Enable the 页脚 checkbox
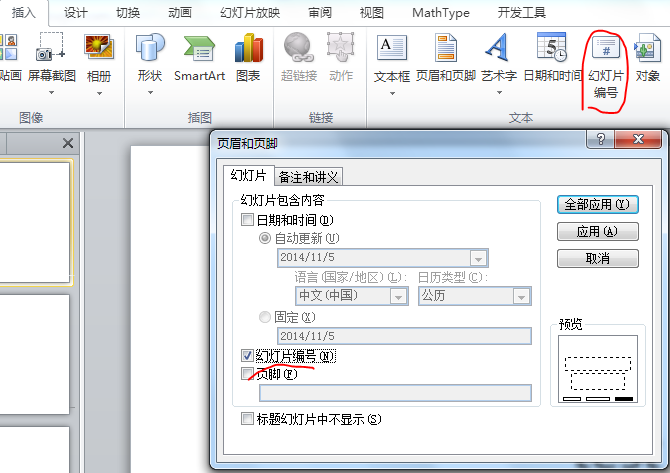The image size is (670, 473). pyautogui.click(x=247, y=374)
